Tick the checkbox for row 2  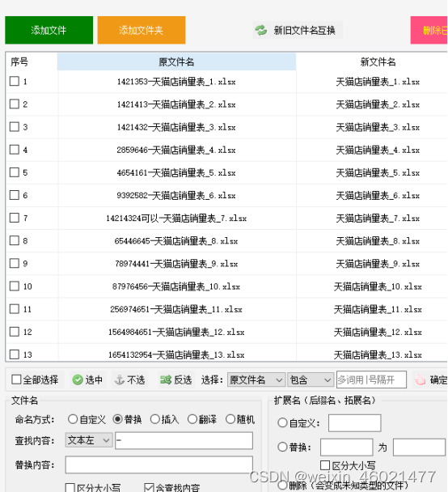click(15, 104)
